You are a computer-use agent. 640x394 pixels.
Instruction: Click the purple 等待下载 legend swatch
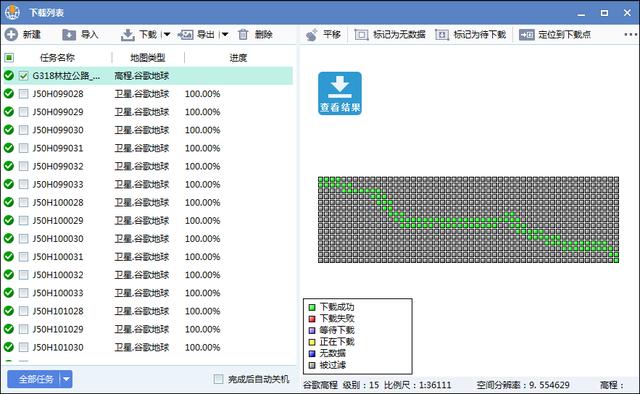(312, 330)
